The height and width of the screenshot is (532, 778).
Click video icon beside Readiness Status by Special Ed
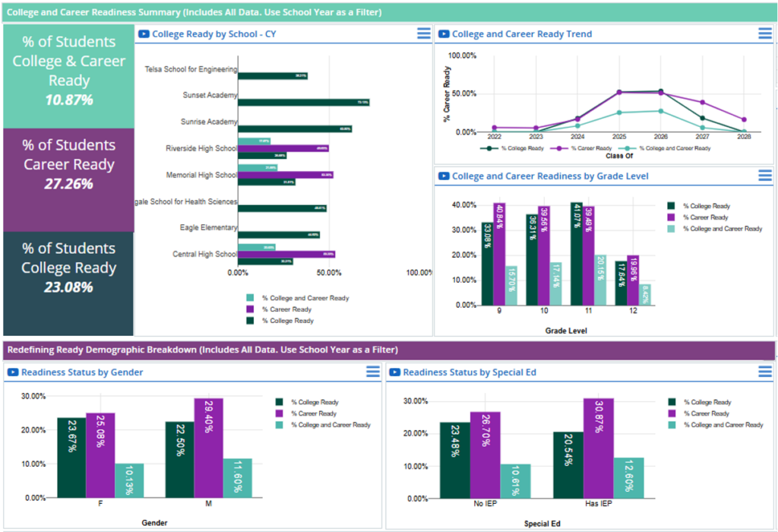(394, 372)
